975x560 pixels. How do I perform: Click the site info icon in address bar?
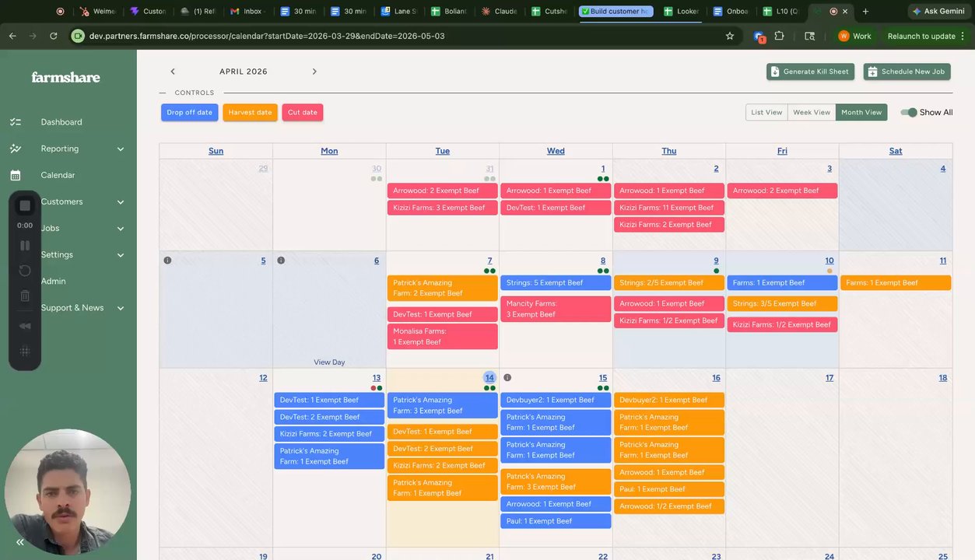[x=77, y=36]
